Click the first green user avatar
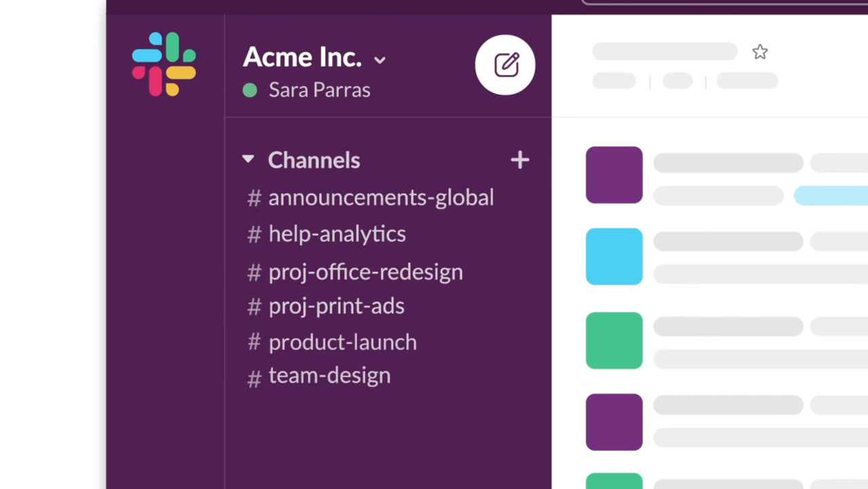 point(614,340)
